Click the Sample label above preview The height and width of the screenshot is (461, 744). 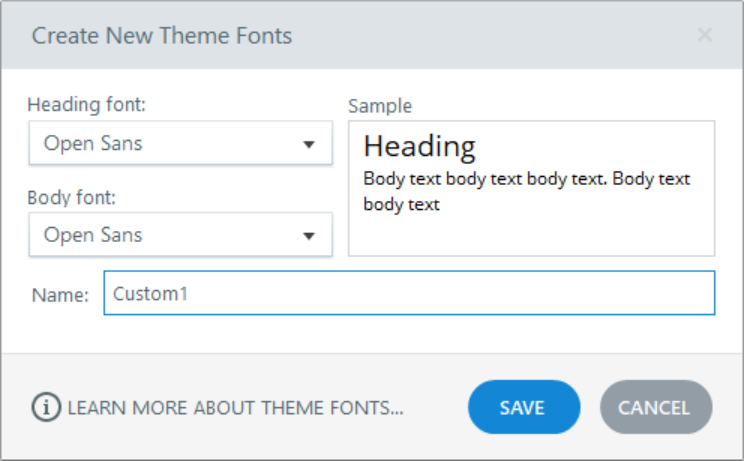(x=379, y=106)
